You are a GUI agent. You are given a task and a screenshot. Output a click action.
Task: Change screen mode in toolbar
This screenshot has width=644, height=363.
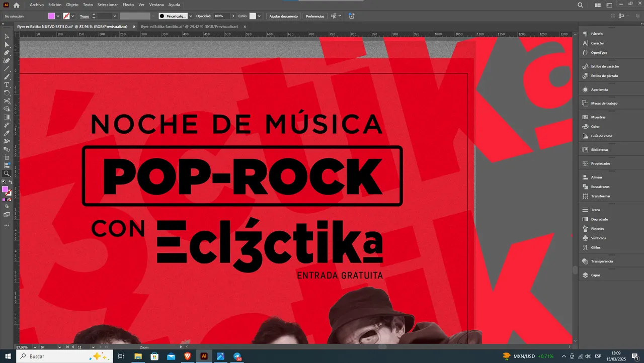[7, 214]
